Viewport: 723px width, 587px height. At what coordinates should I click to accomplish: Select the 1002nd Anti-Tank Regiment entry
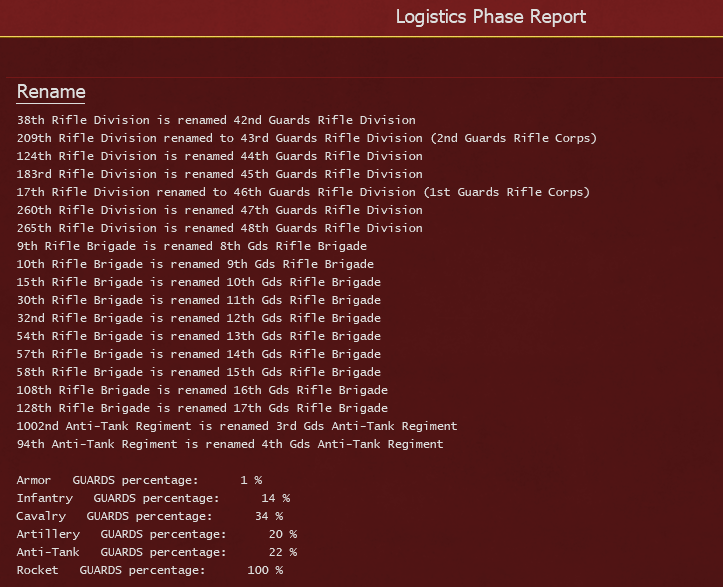[237, 426]
